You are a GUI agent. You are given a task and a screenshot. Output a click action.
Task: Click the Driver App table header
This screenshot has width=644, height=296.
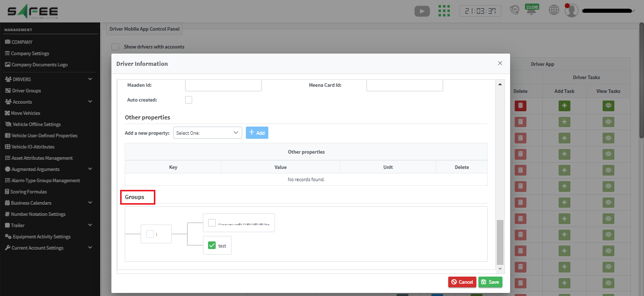coord(542,64)
